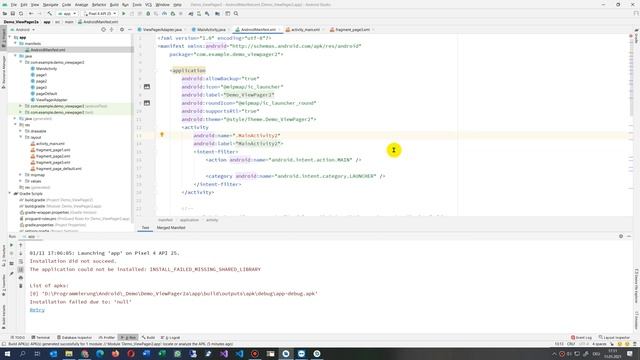Click the Retry link in Run output
The width and height of the screenshot is (640, 360).
[37, 310]
